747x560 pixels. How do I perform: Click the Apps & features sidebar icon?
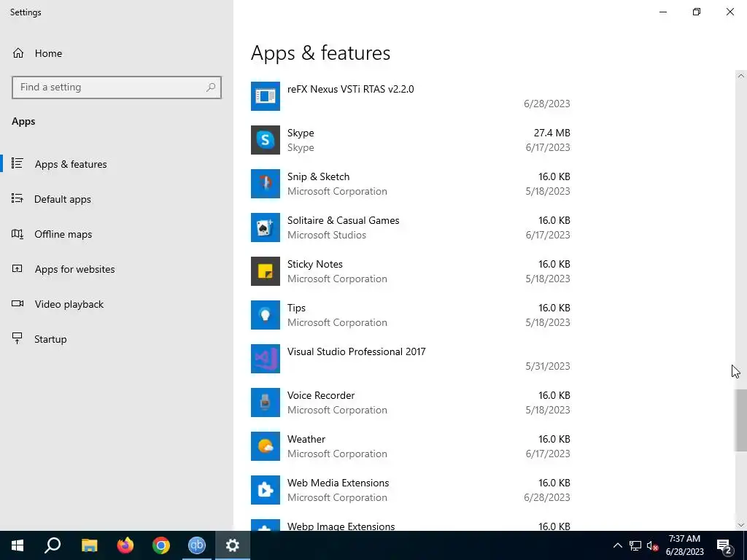[18, 163]
